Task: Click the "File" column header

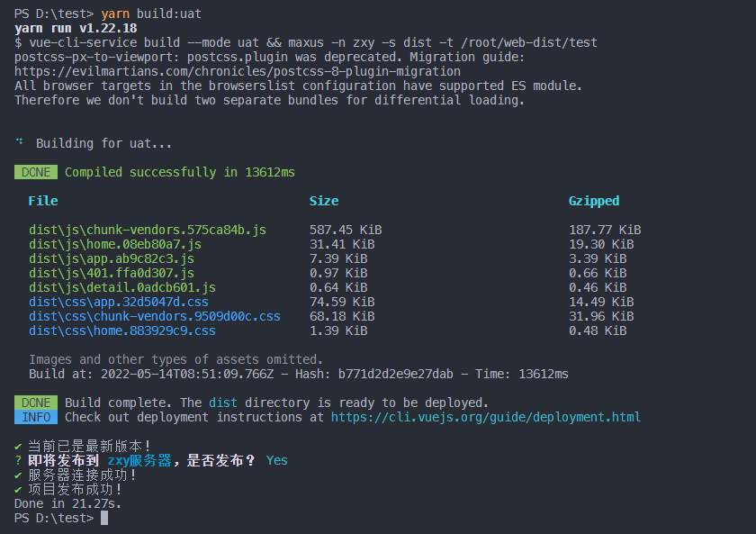Action: point(43,201)
